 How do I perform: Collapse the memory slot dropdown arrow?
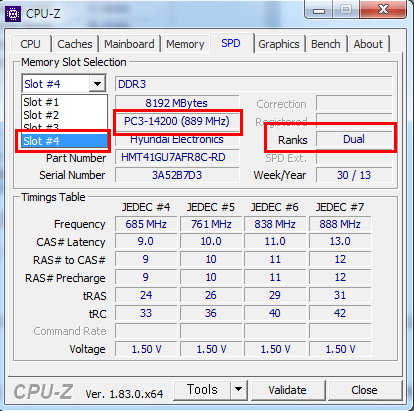[97, 84]
